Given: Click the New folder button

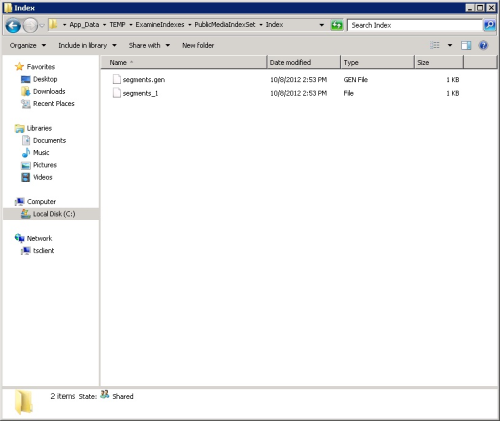Looking at the screenshot, I should pyautogui.click(x=198, y=45).
